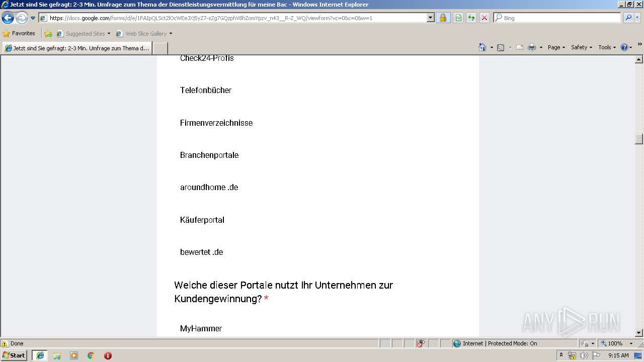Image resolution: width=644 pixels, height=362 pixels.
Task: Click the Add to Favorites Bar icon
Action: 48,34
